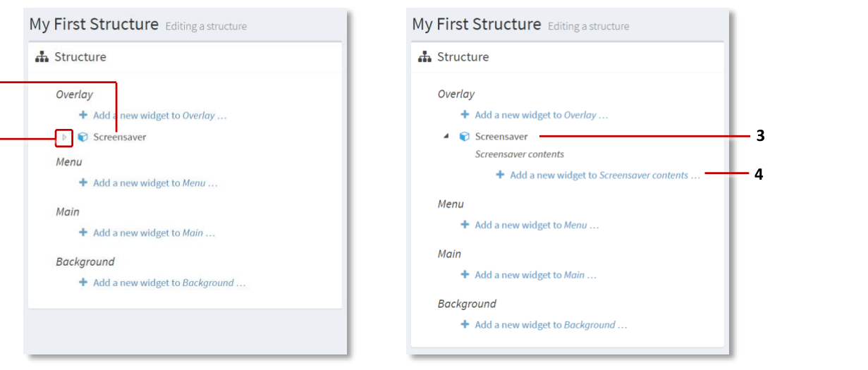Image resolution: width=868 pixels, height=370 pixels.
Task: Click Structure hierarchy icon in the expanded-Screensaver panel
Action: tap(424, 57)
